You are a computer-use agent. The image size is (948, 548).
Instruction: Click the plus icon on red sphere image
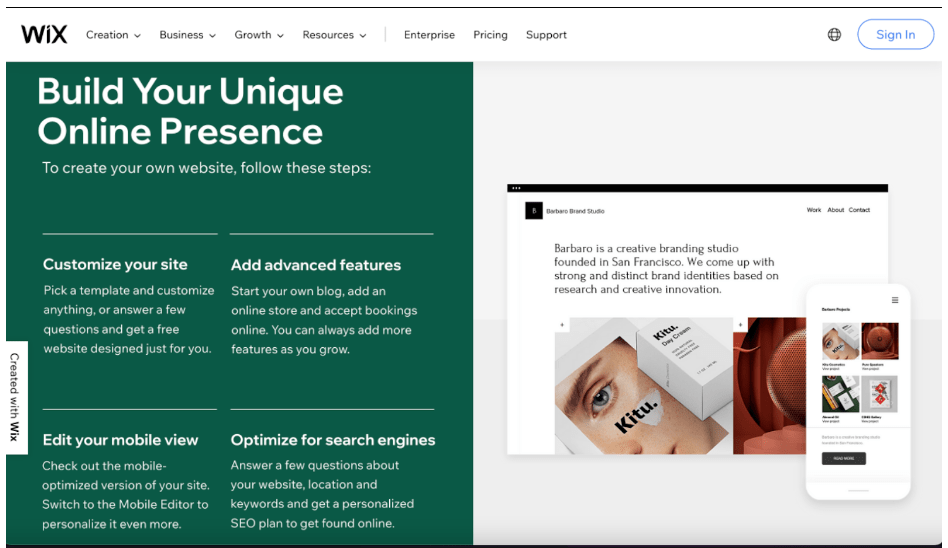pyautogui.click(x=740, y=325)
